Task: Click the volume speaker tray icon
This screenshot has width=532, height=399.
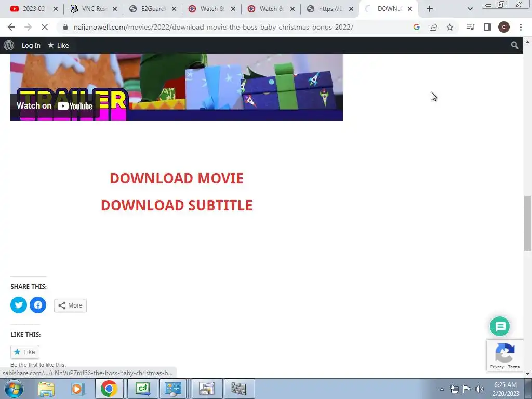Action: tap(480, 389)
